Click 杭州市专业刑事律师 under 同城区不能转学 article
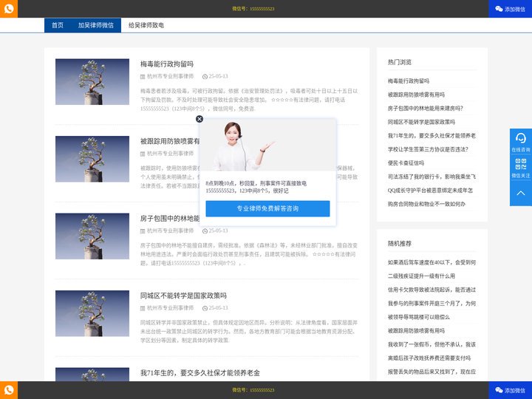This screenshot has height=399, width=532. 170,307
